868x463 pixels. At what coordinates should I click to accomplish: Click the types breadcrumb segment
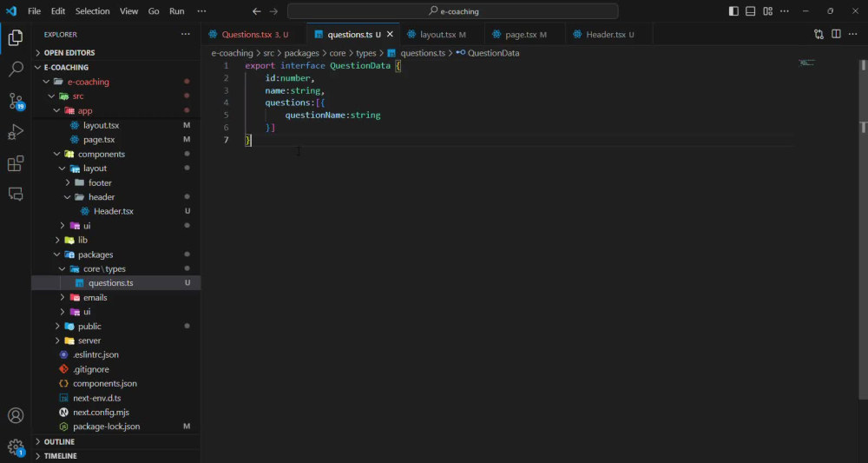pos(366,53)
